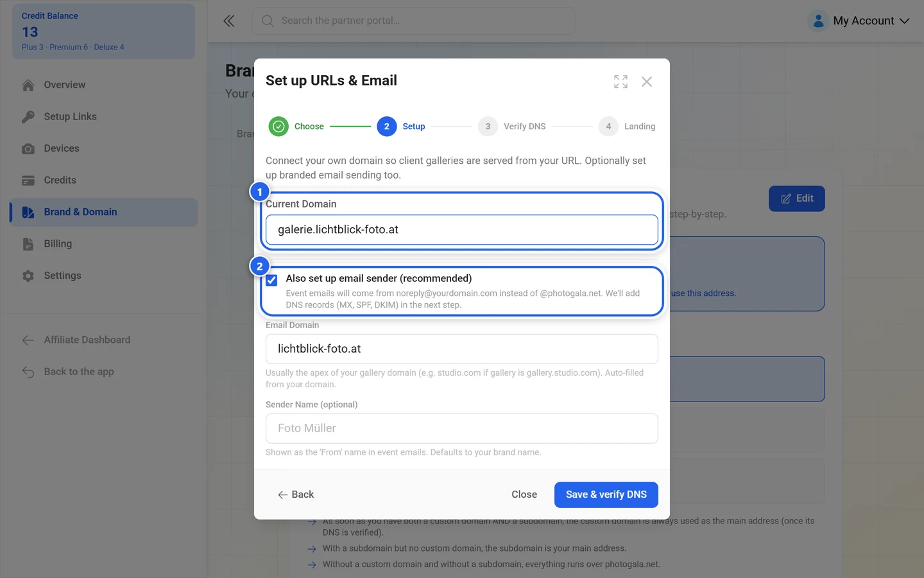Click the Settings gear icon
This screenshot has height=578, width=924.
click(x=28, y=276)
